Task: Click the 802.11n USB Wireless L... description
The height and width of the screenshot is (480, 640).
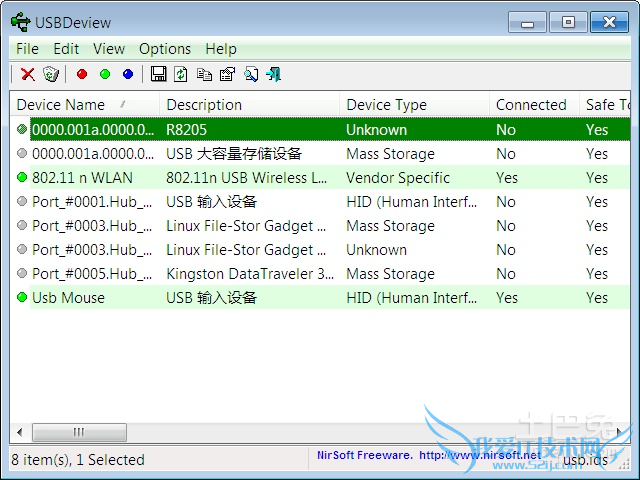Action: [247, 178]
